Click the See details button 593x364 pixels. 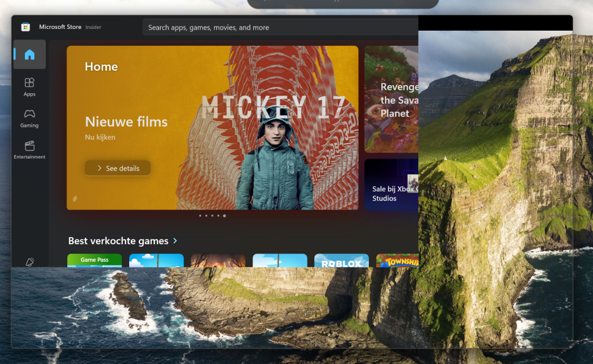click(x=118, y=168)
